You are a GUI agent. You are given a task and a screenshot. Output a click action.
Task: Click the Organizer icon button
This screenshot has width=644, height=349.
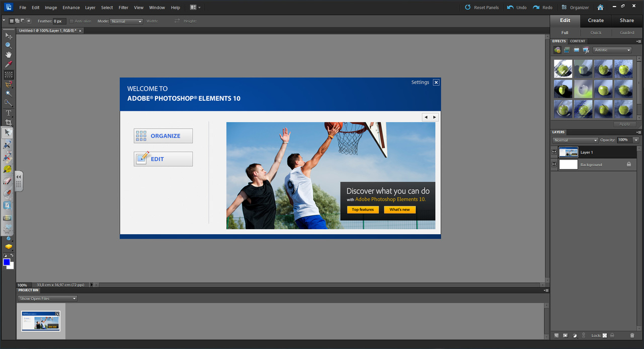575,8
